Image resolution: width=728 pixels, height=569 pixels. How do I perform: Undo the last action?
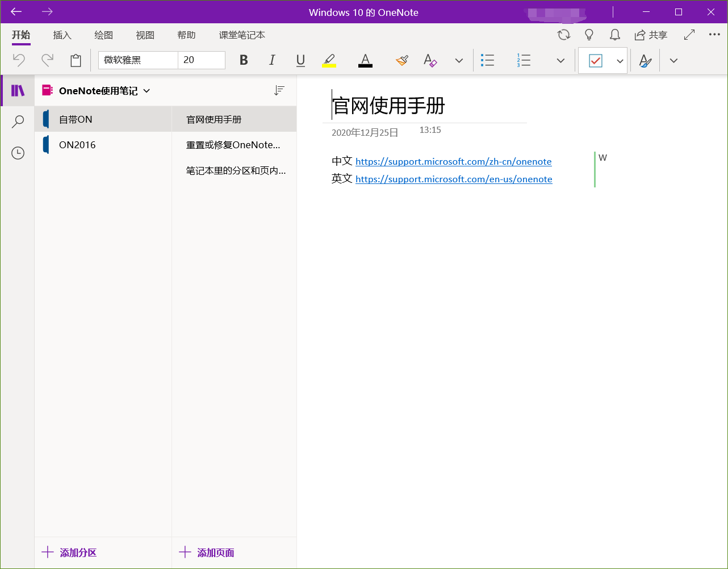pos(19,60)
